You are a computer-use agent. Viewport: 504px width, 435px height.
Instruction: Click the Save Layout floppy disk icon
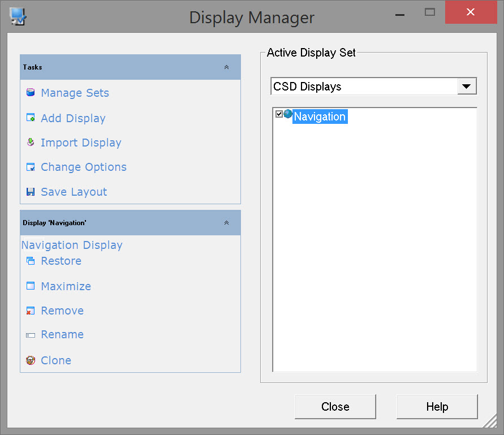[x=31, y=192]
